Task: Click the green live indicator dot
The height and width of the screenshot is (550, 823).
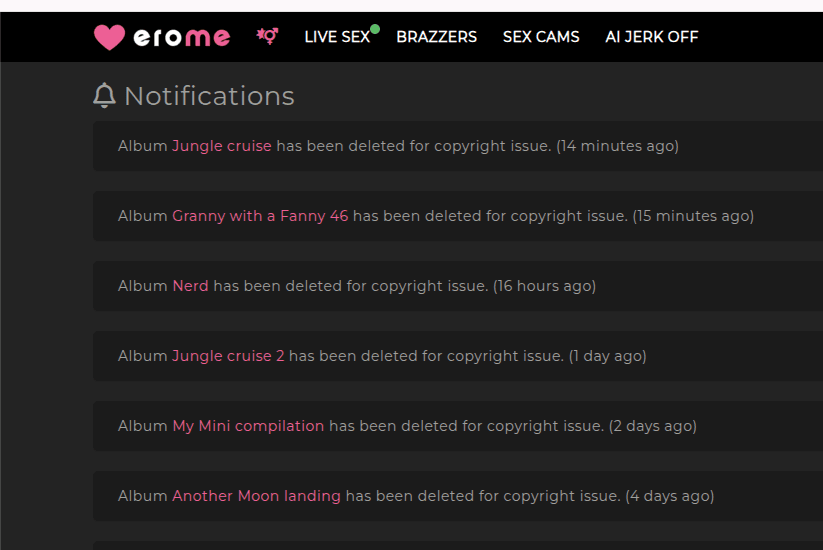Action: (x=375, y=29)
